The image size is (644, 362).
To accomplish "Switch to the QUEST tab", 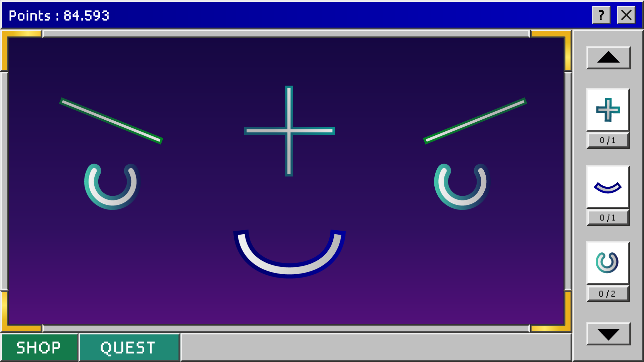I will click(x=128, y=348).
